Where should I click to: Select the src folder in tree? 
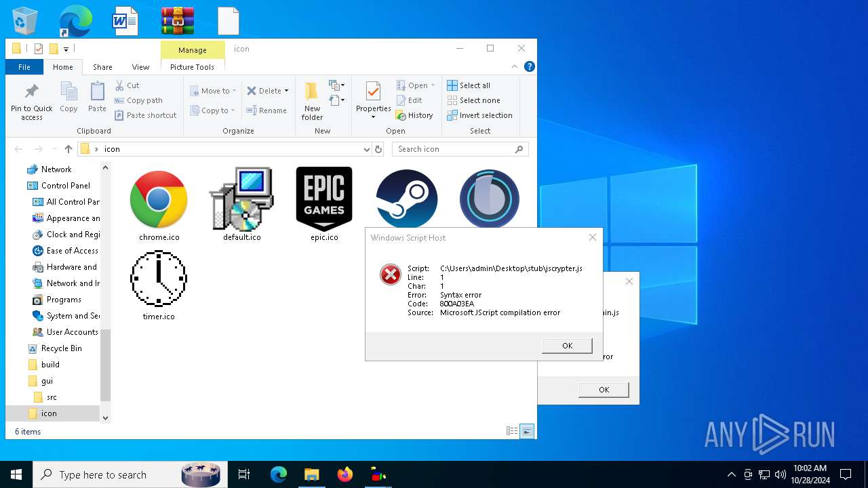(52, 397)
